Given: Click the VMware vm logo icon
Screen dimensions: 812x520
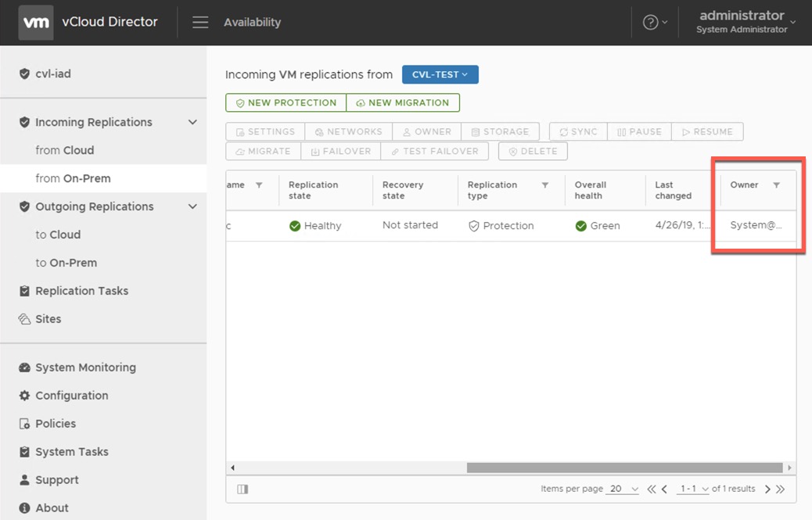Looking at the screenshot, I should [36, 23].
